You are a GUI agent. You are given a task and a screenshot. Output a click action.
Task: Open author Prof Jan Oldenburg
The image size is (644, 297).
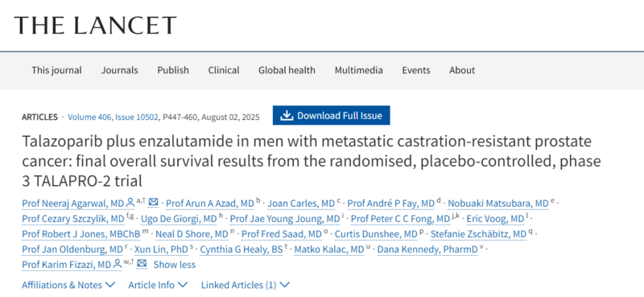pos(72,250)
